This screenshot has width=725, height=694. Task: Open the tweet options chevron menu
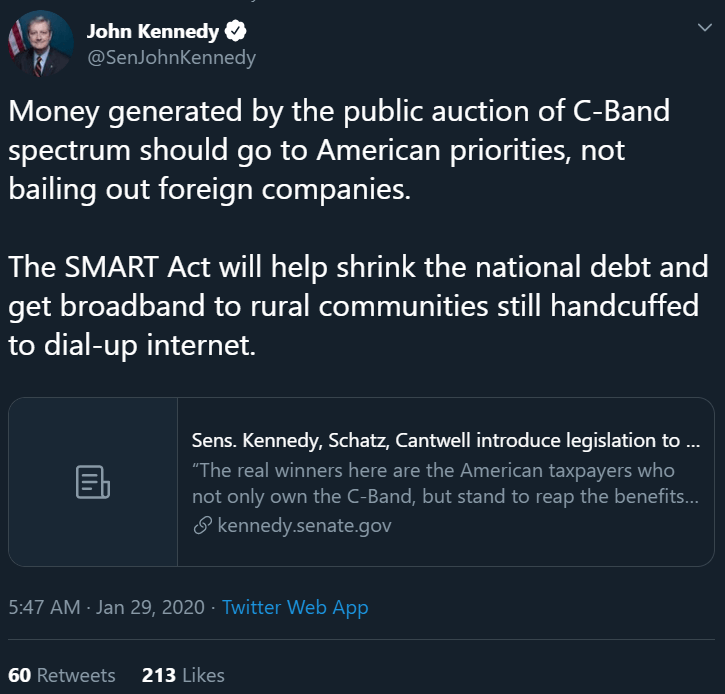tap(703, 31)
